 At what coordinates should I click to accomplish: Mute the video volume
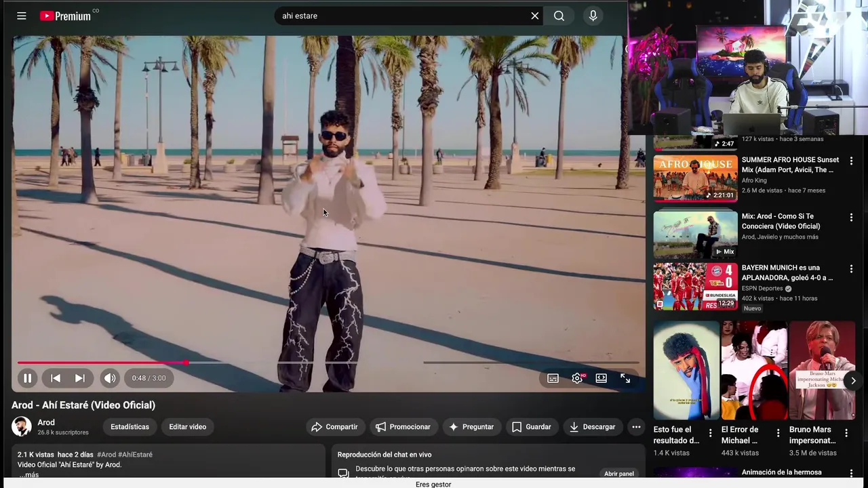(110, 378)
